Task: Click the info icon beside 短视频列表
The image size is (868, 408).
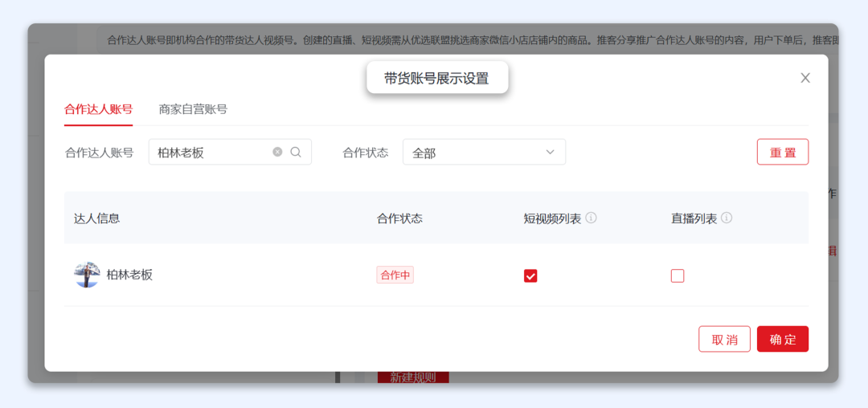Action: pos(591,218)
